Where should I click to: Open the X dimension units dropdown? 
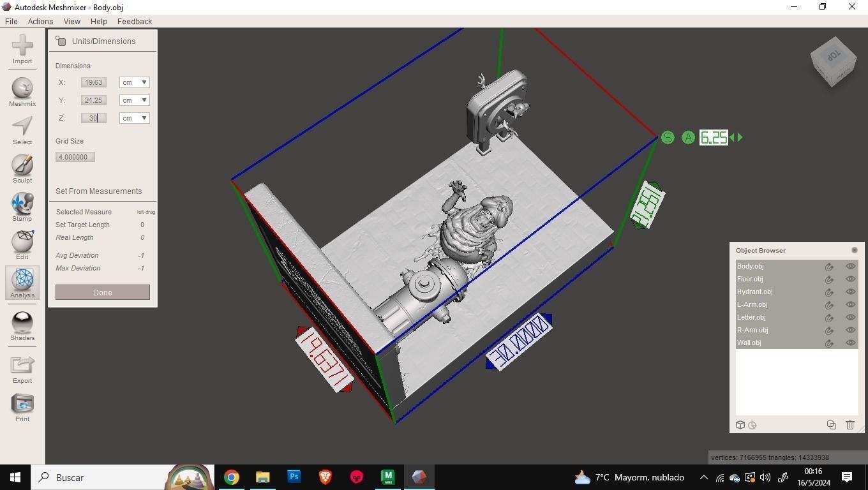135,82
